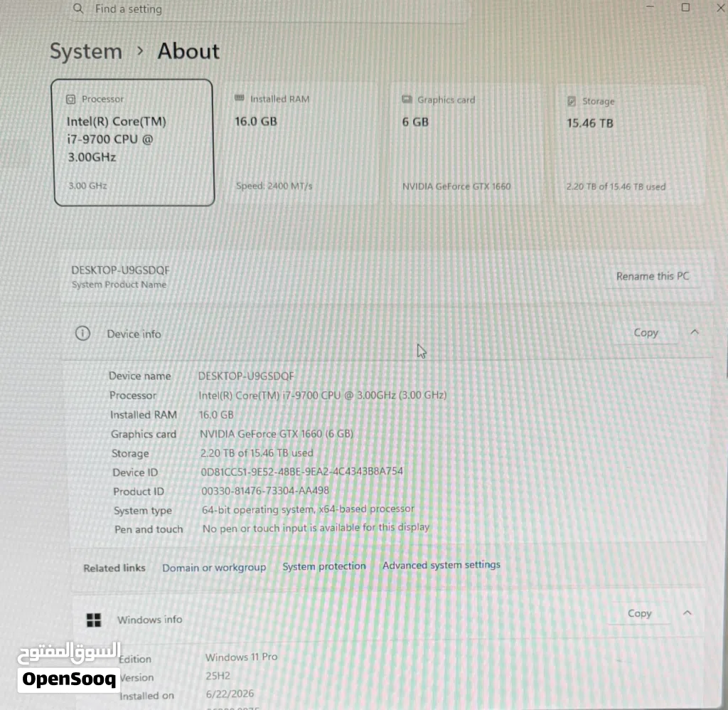Open the Graphics card spec card

(x=466, y=144)
